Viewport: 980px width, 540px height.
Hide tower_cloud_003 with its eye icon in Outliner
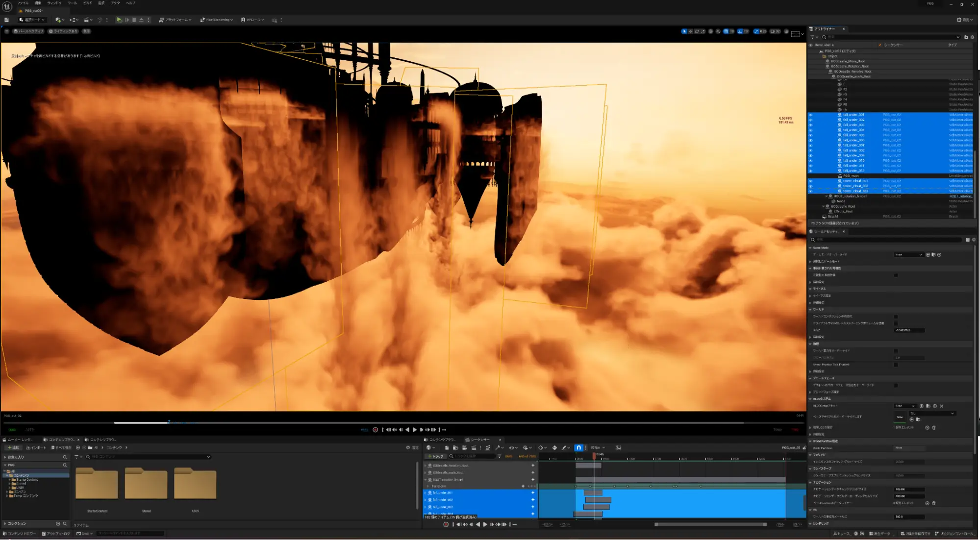click(810, 191)
